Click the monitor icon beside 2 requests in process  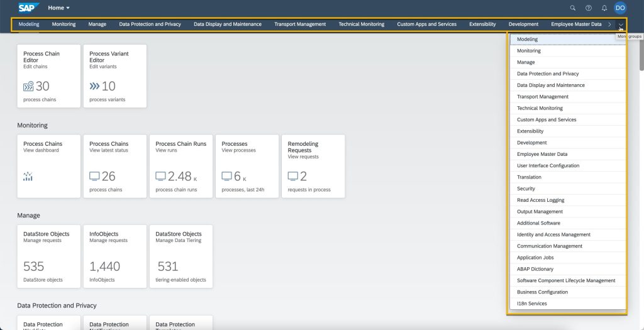[x=293, y=176]
